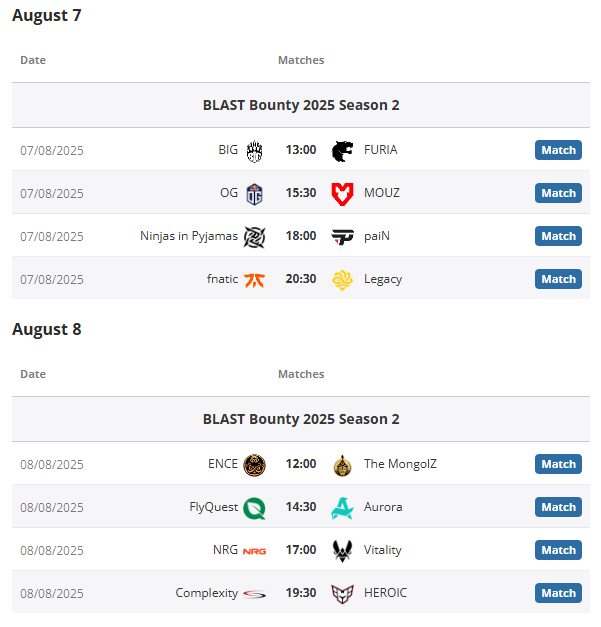
Task: Open The MongolZ logo icon
Action: 343,464
